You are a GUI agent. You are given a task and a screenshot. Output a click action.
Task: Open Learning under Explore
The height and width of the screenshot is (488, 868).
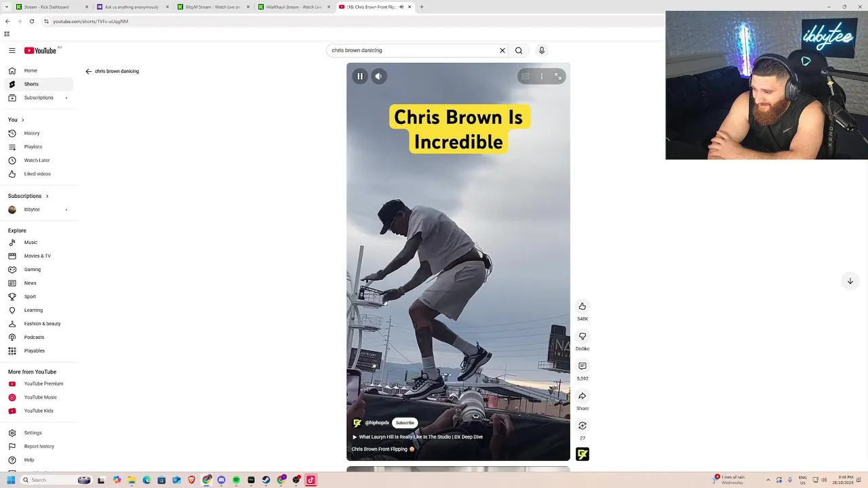tap(39, 310)
